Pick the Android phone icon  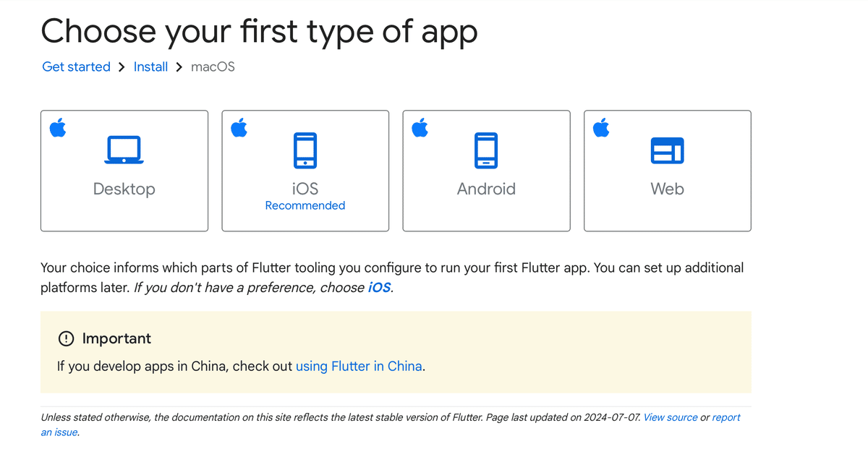click(x=486, y=150)
